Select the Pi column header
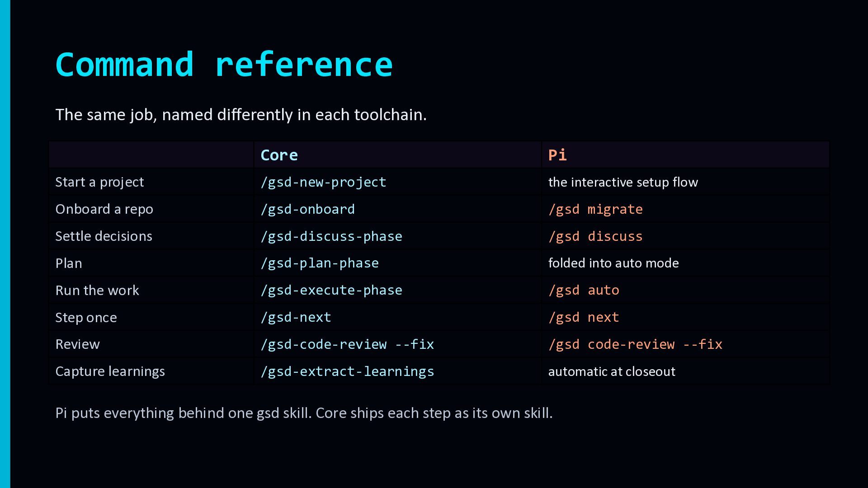 [557, 155]
